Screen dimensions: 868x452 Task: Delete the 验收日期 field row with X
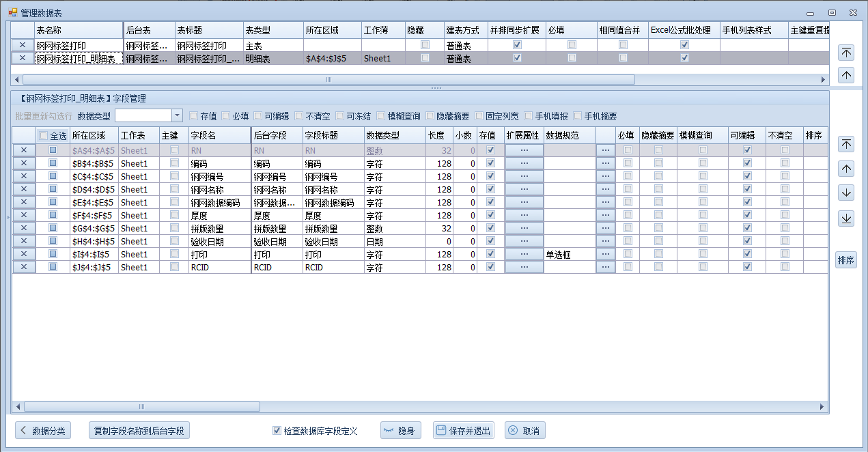point(24,242)
